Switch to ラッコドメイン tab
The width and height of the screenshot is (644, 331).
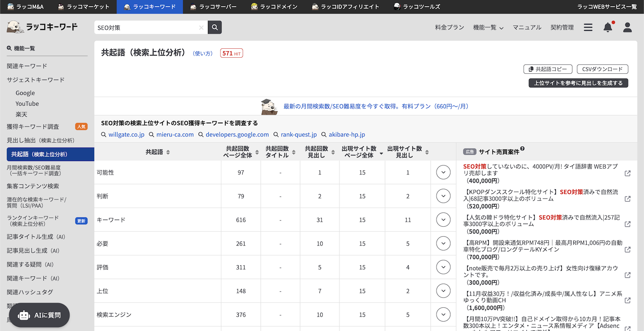tap(274, 7)
